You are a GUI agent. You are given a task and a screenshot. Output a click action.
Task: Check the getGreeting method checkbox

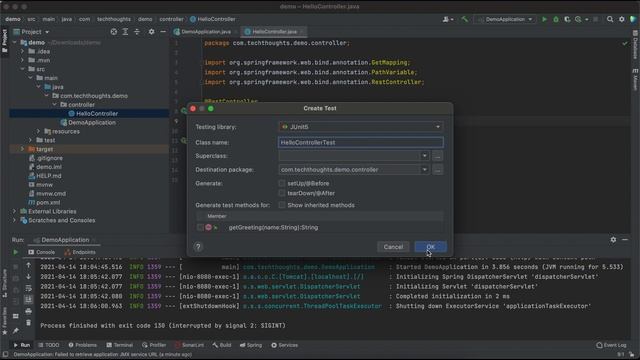point(200,227)
